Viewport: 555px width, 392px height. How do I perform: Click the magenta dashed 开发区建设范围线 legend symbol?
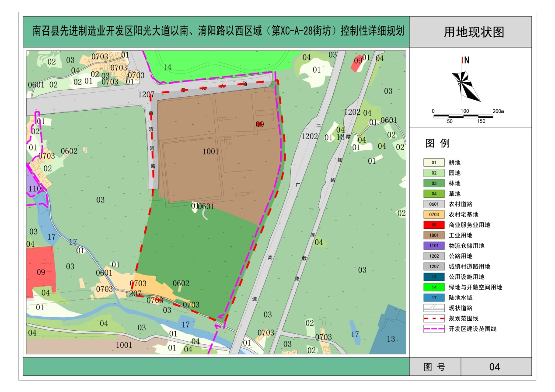click(x=434, y=329)
